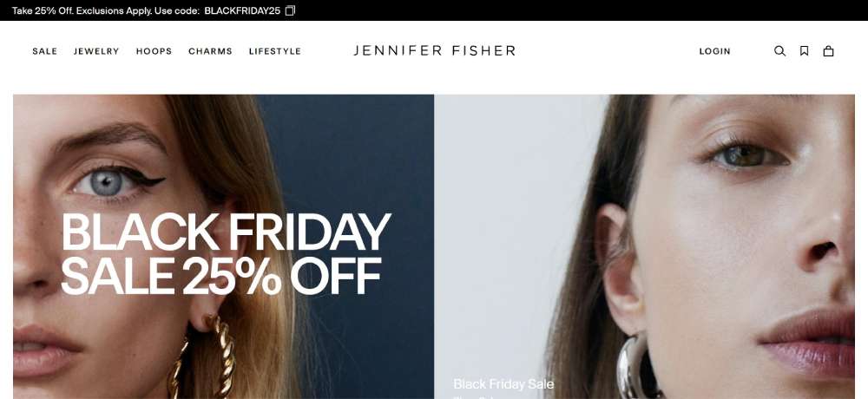Click the JENNIFER FISHER logo
The width and height of the screenshot is (868, 399).
pyautogui.click(x=435, y=50)
